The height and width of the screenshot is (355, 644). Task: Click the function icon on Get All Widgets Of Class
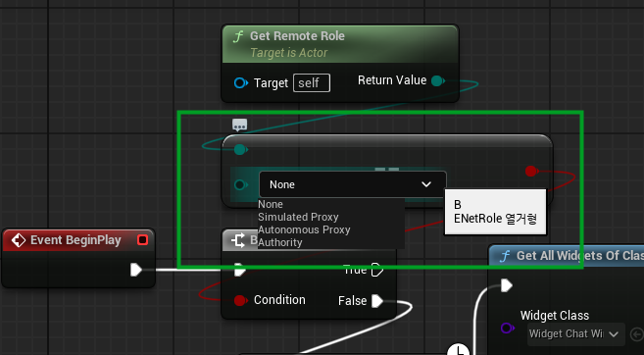505,256
